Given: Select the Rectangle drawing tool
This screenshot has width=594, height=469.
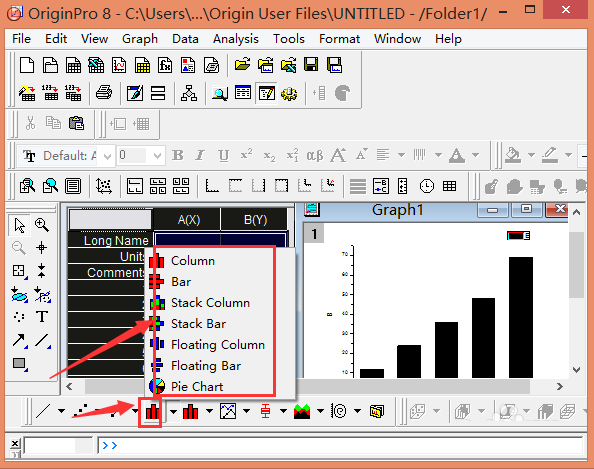Looking at the screenshot, I should [x=19, y=364].
